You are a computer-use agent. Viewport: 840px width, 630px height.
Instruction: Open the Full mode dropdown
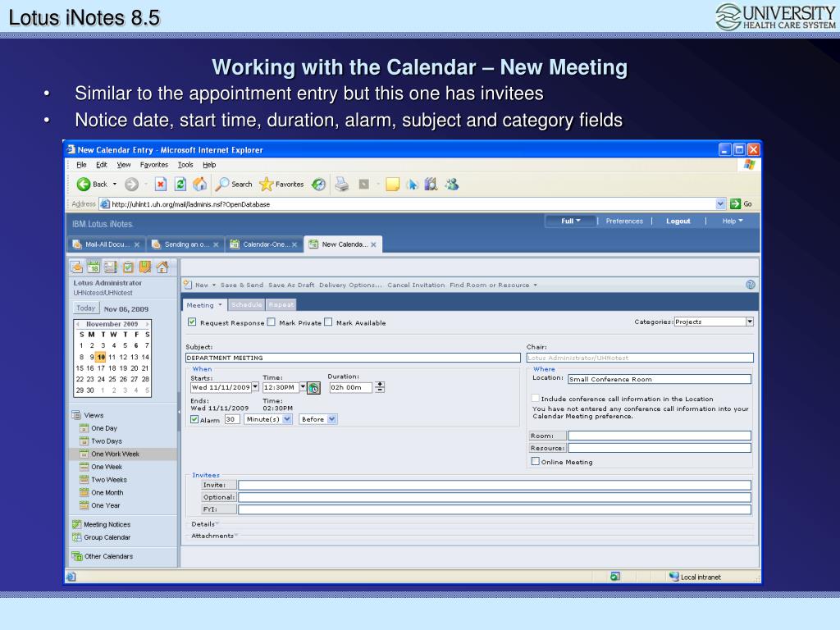point(571,221)
